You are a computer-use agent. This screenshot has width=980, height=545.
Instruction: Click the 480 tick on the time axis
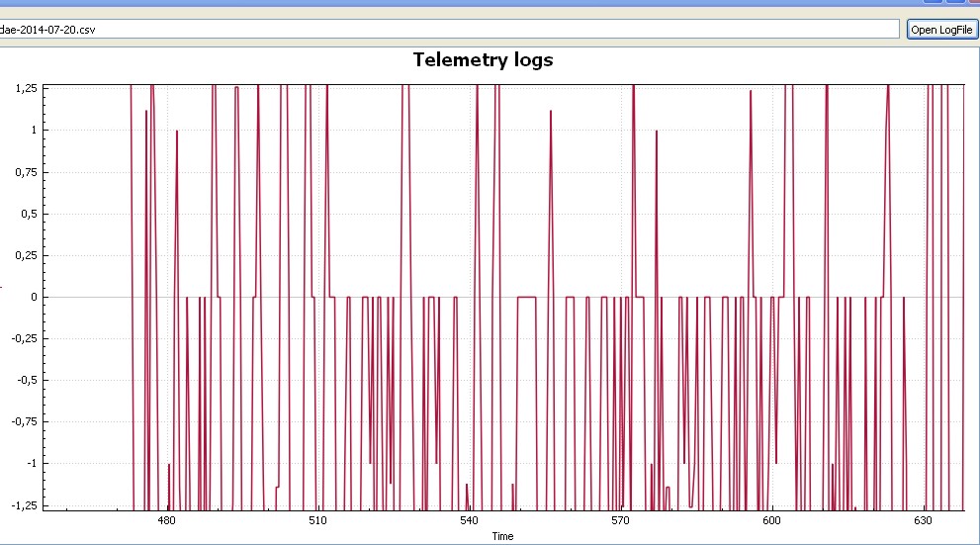pyautogui.click(x=166, y=520)
